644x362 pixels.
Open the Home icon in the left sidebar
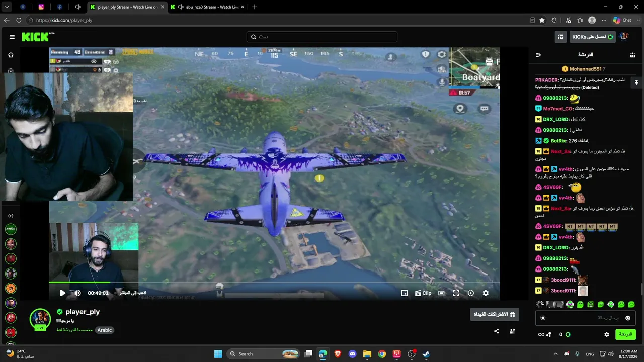[x=11, y=55]
